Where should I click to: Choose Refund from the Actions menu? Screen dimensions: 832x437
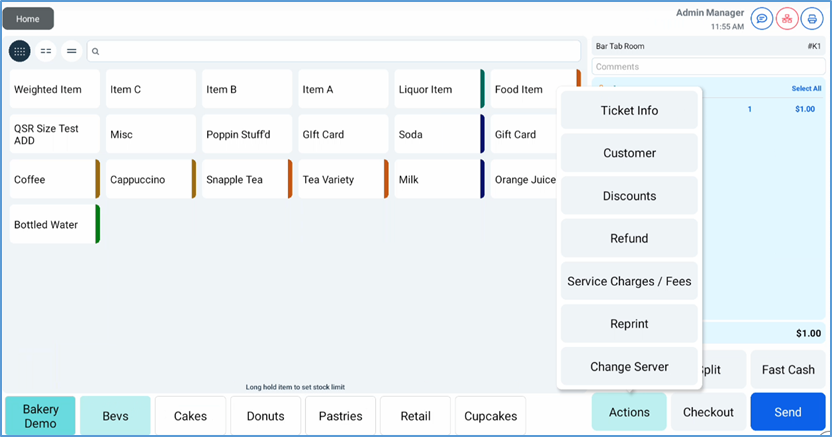(629, 239)
